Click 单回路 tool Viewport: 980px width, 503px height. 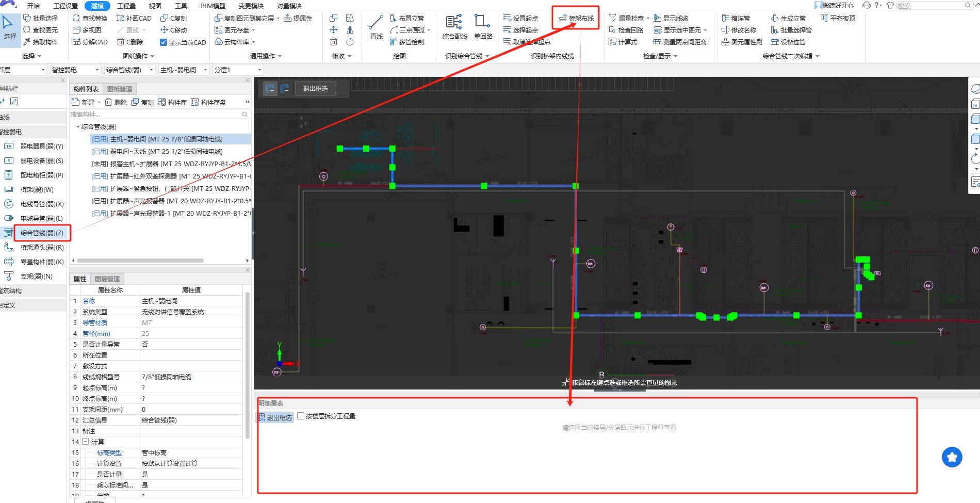point(483,27)
